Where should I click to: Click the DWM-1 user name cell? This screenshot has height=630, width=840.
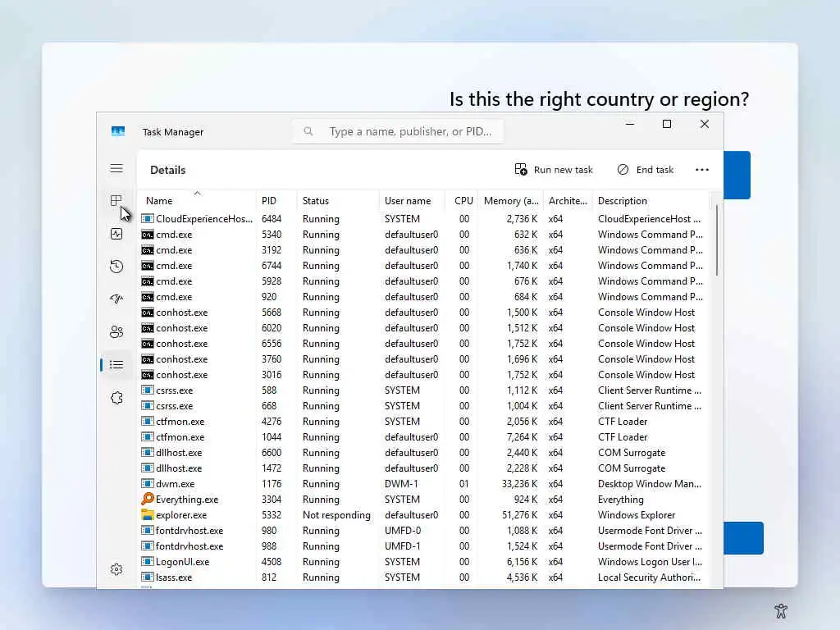coord(400,484)
